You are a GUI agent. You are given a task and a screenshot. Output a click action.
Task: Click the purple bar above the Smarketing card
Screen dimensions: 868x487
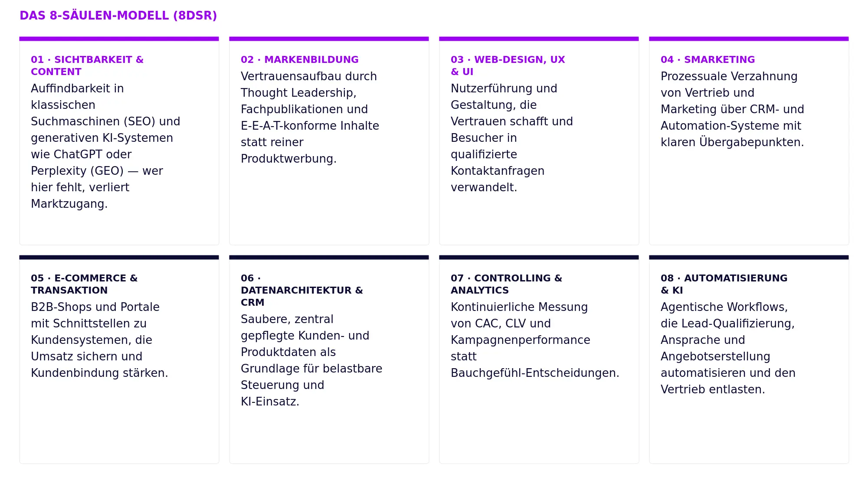tap(749, 39)
